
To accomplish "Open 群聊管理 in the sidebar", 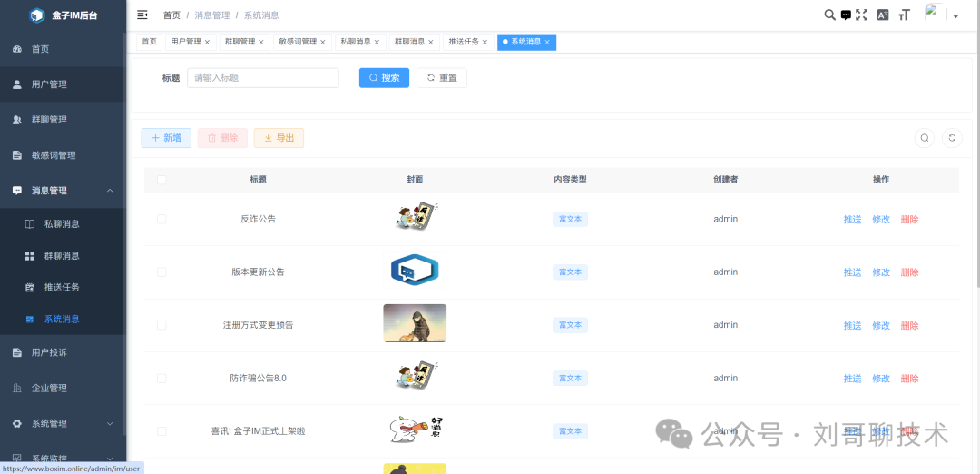I will [63, 120].
